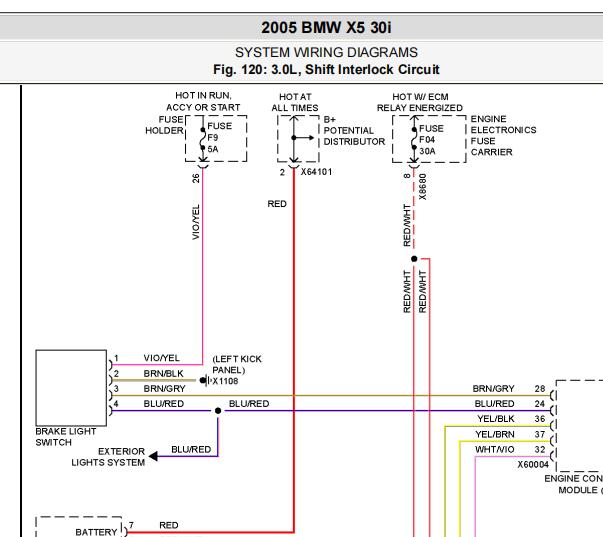Click connector label X60004

click(533, 464)
